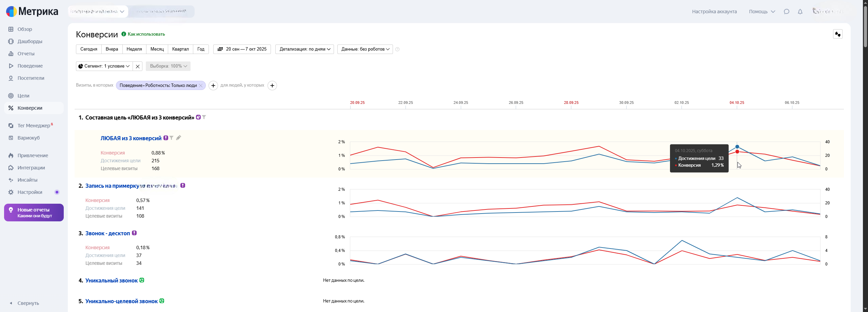
Task: Click the Новые отчеты promo banner
Action: click(x=34, y=213)
